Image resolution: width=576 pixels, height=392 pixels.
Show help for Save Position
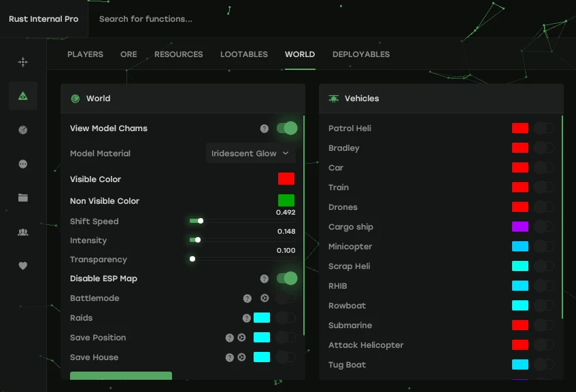coord(230,338)
